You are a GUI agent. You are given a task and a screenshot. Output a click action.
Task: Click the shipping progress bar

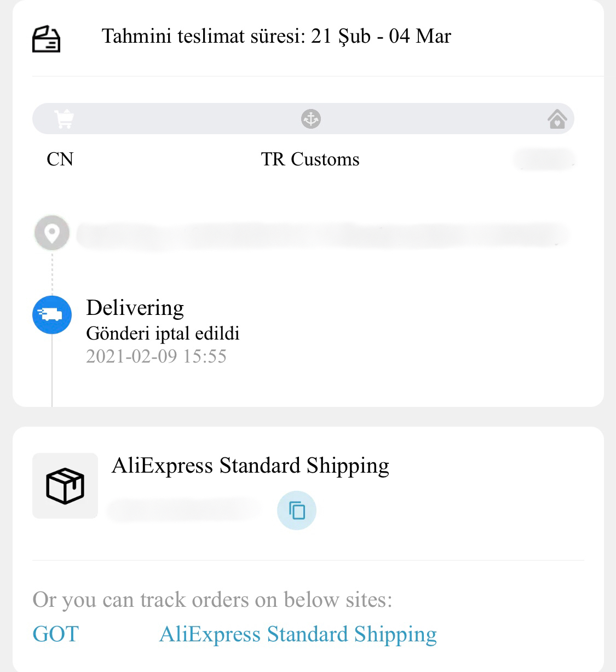point(303,119)
